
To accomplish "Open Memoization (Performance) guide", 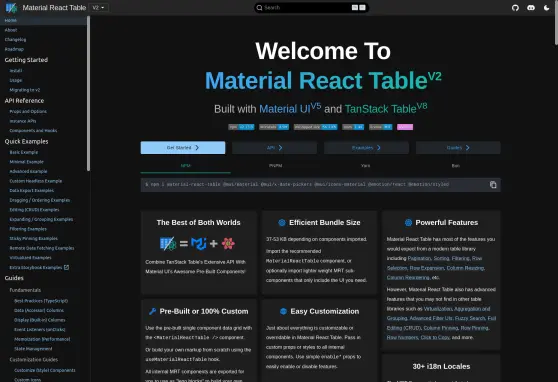I will pyautogui.click(x=42, y=339).
